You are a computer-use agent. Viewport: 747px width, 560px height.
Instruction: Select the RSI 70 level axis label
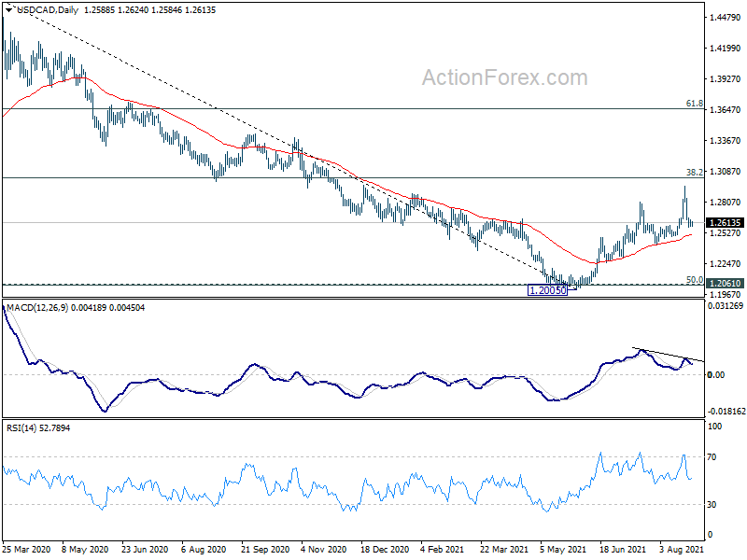coord(712,457)
